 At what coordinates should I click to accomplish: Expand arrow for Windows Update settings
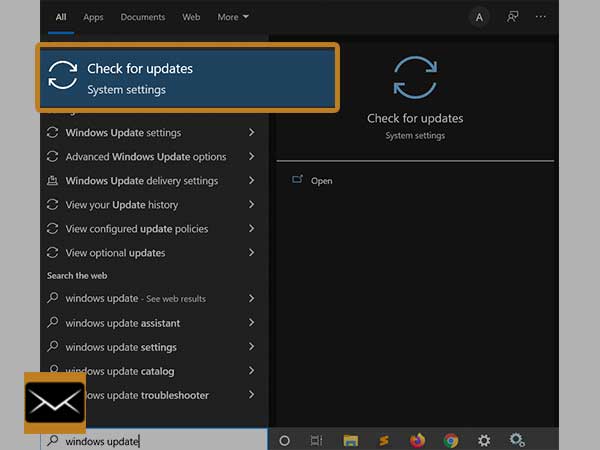point(251,132)
